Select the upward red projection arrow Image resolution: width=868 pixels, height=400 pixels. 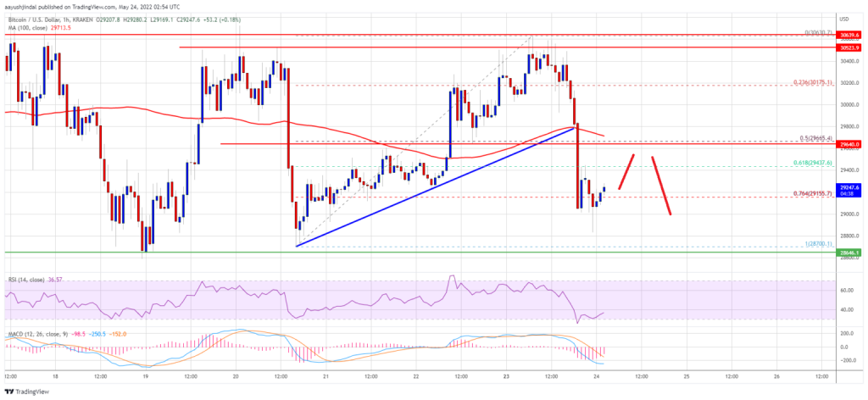click(626, 172)
